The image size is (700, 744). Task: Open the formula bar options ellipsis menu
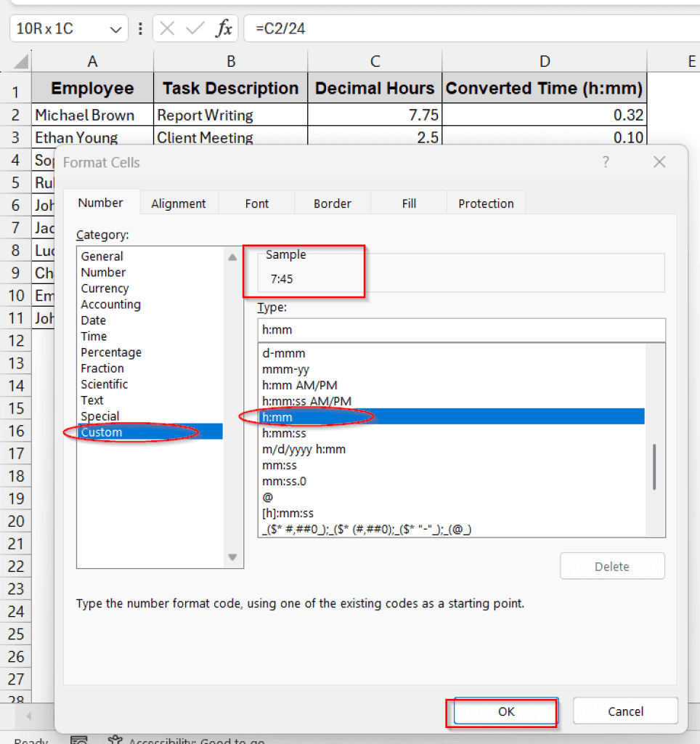pyautogui.click(x=140, y=28)
